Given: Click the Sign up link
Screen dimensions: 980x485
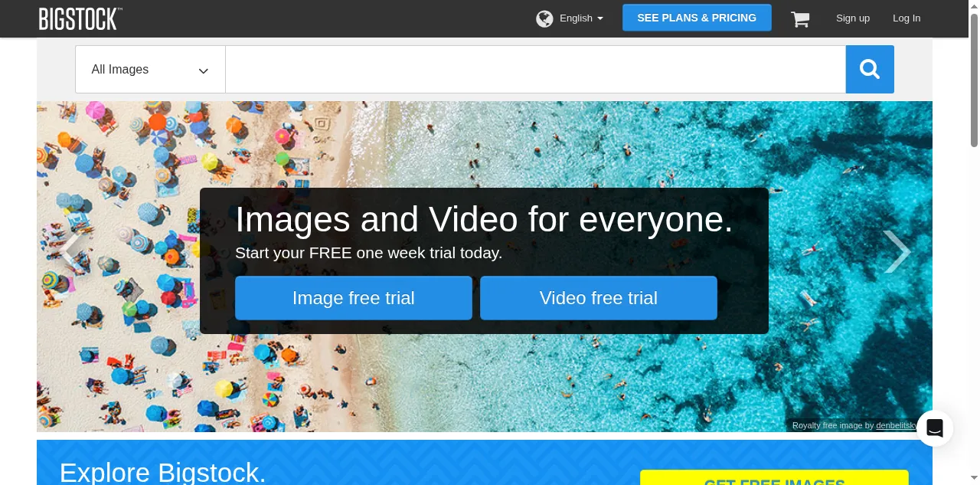Looking at the screenshot, I should coord(853,18).
